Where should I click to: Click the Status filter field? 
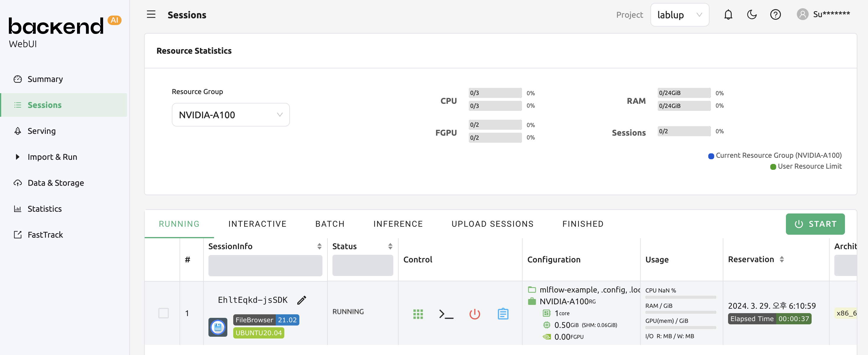click(x=363, y=265)
